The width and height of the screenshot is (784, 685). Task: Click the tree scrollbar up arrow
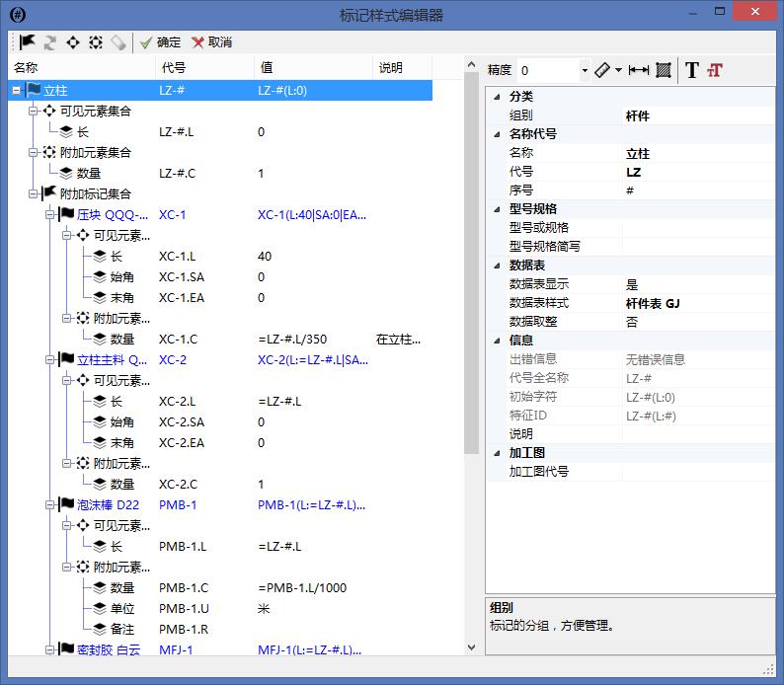[471, 64]
